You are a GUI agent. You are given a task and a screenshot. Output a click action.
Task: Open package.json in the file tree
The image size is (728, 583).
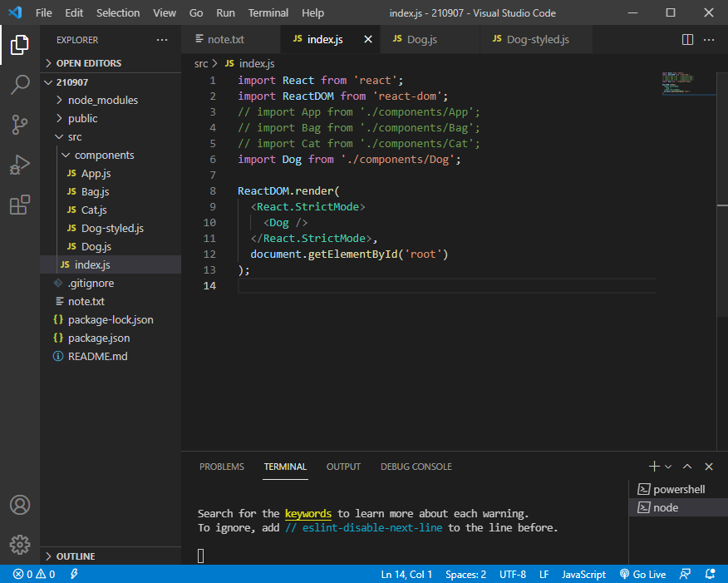click(x=111, y=338)
